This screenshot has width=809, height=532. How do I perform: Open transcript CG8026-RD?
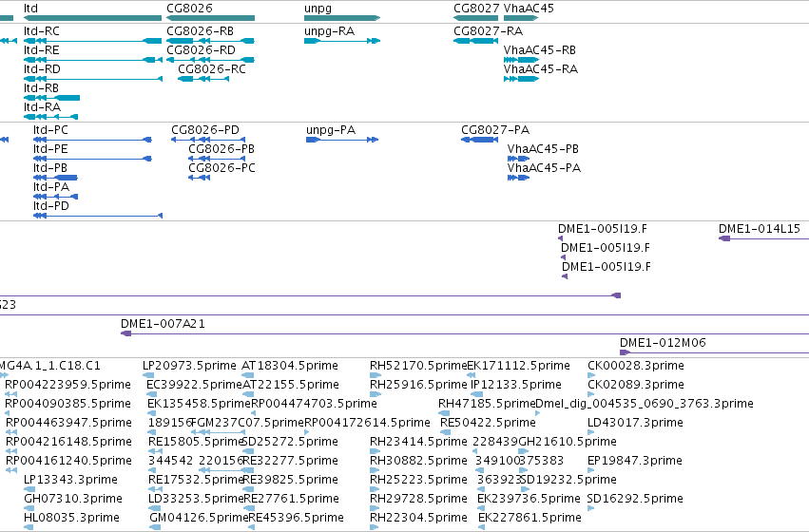tap(201, 50)
